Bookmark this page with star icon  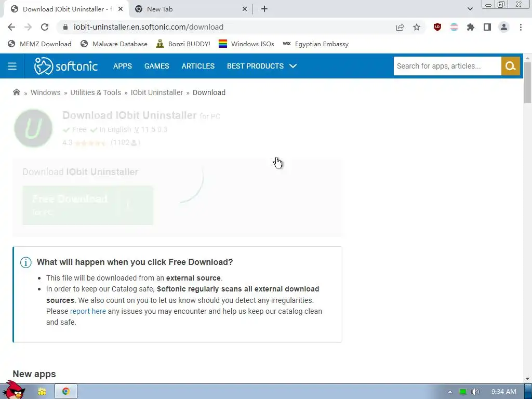pyautogui.click(x=417, y=27)
